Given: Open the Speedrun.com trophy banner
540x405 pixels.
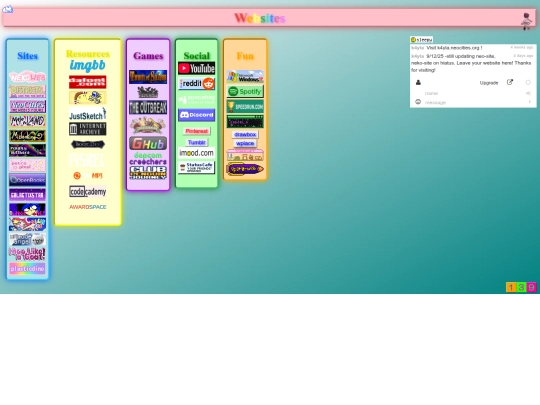Looking at the screenshot, I should (245, 107).
